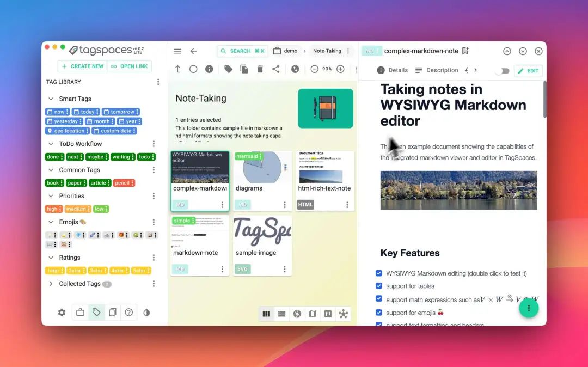Open sort options with the up-down arrows icon
The height and width of the screenshot is (367, 588).
click(x=295, y=69)
